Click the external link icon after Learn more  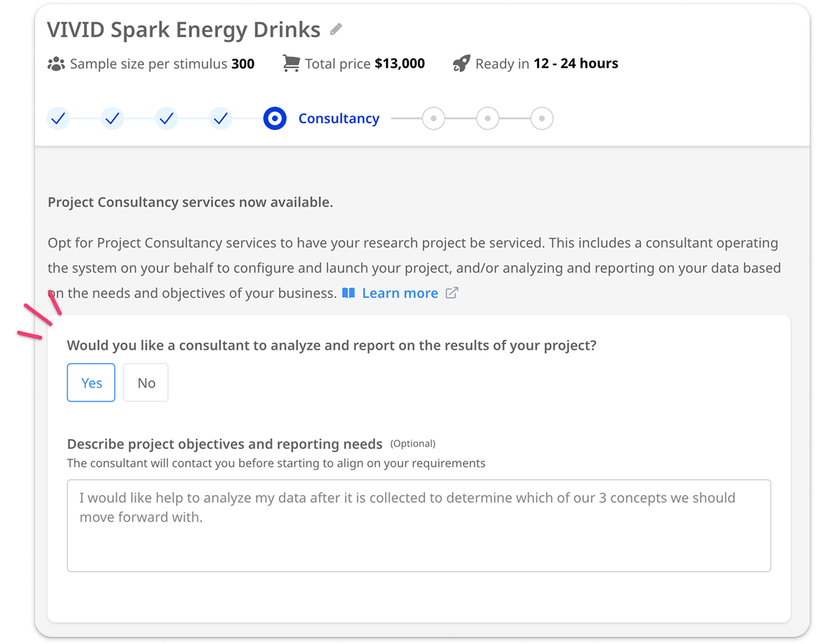point(452,293)
